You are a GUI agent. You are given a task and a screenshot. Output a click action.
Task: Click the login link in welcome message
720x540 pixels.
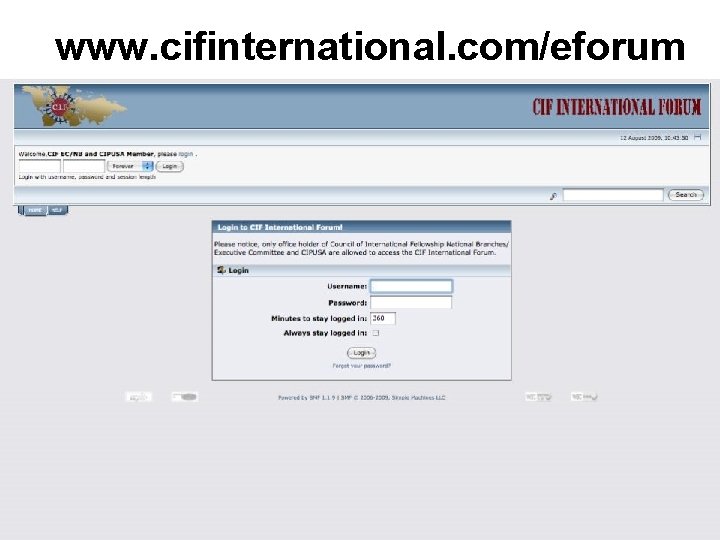[186, 154]
